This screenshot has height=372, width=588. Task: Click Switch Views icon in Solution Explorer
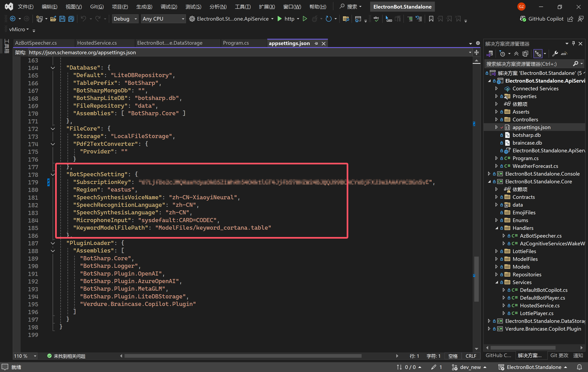point(490,54)
